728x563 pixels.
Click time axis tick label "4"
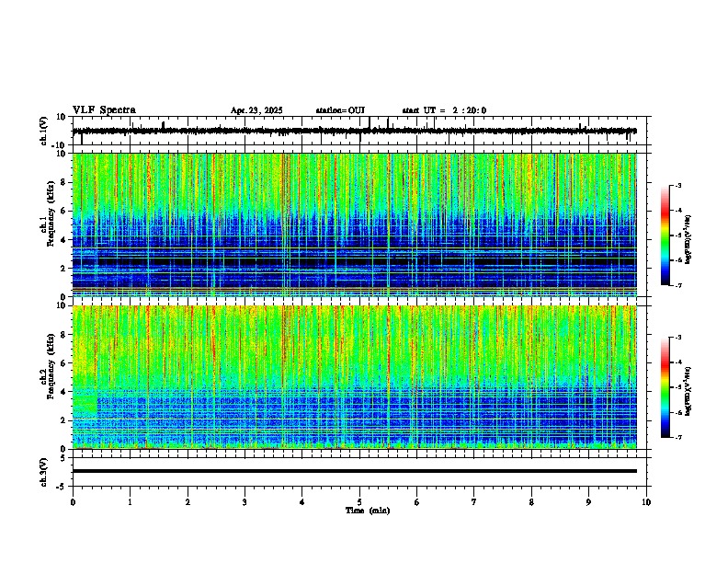click(302, 502)
